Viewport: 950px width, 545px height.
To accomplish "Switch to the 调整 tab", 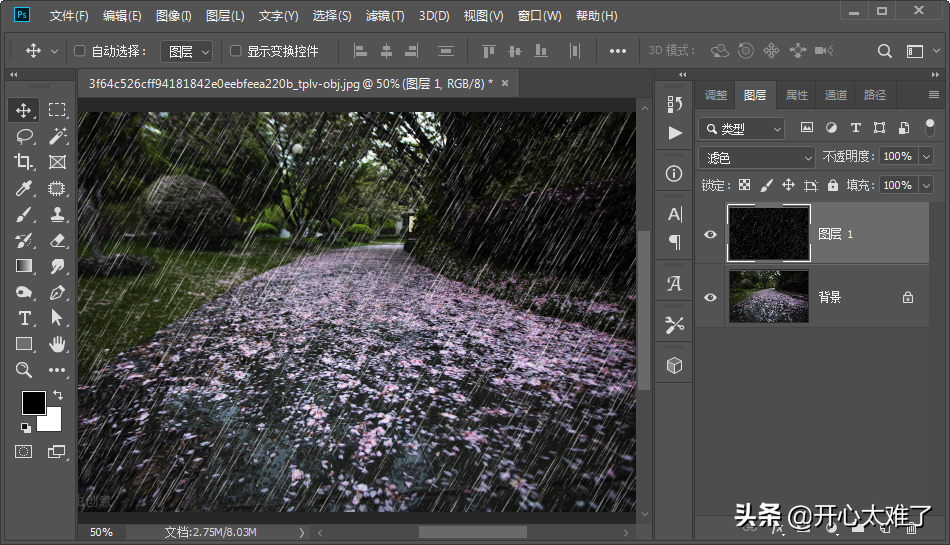I will pos(716,95).
